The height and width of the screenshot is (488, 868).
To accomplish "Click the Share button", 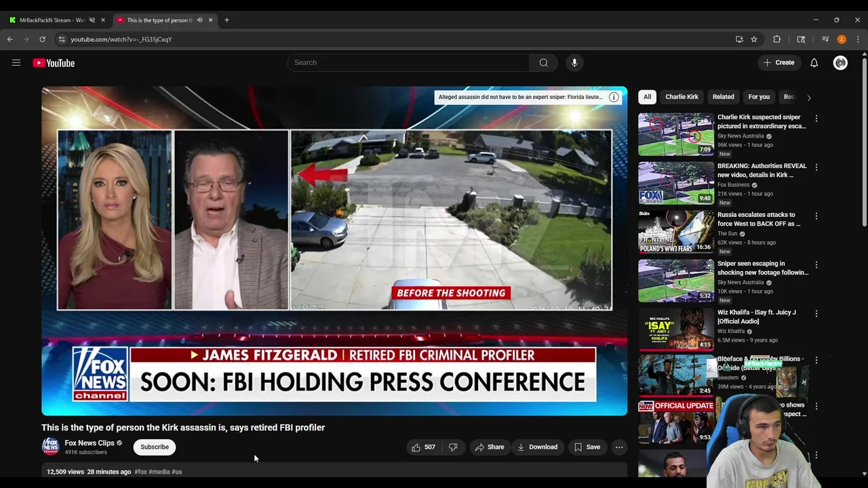I will click(490, 447).
